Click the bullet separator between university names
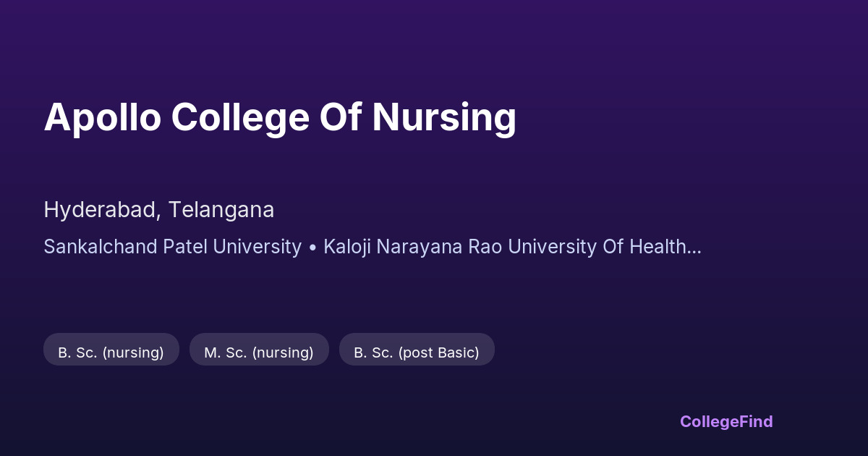The image size is (868, 456). pos(312,247)
